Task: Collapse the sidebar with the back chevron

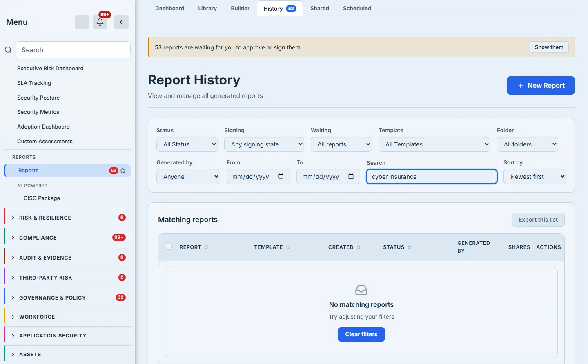Action: 121,22
